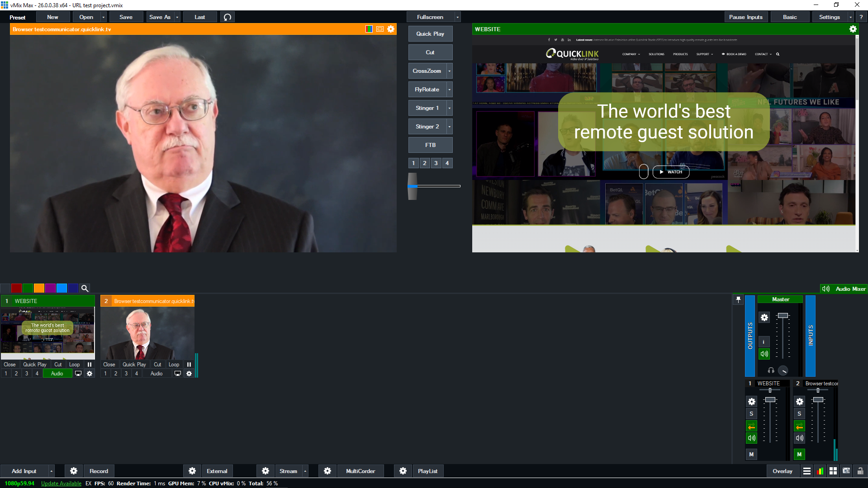Image resolution: width=868 pixels, height=488 pixels.
Task: Open settings gear of Browser preview window
Action: pos(391,29)
